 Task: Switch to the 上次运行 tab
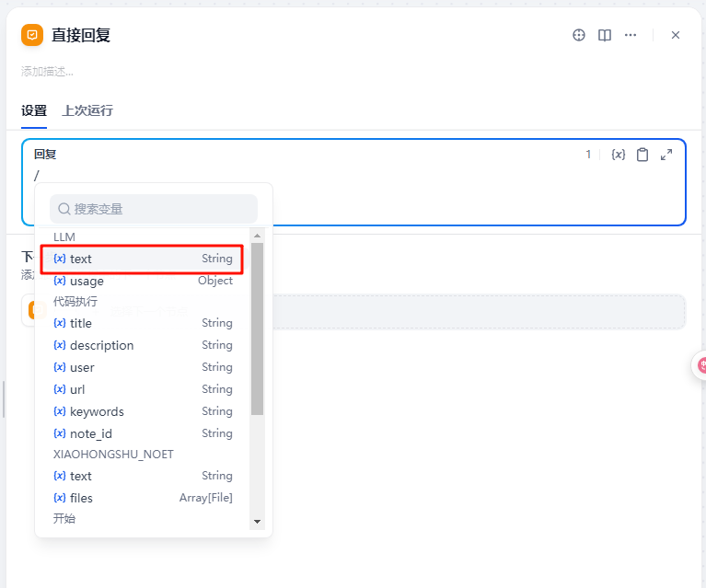87,110
